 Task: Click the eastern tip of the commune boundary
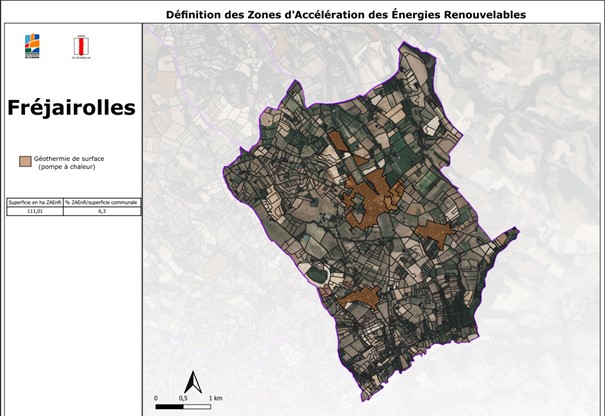(x=516, y=232)
